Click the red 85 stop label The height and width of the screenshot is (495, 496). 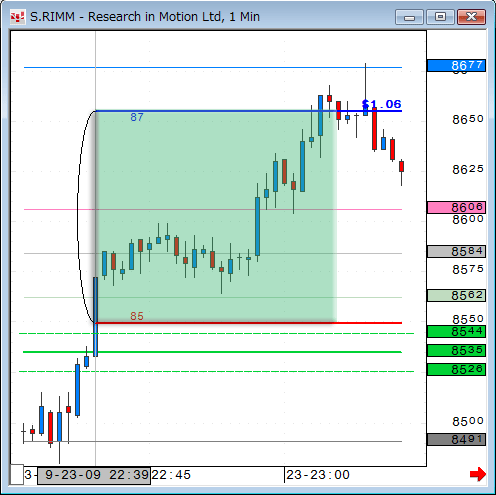click(x=137, y=316)
